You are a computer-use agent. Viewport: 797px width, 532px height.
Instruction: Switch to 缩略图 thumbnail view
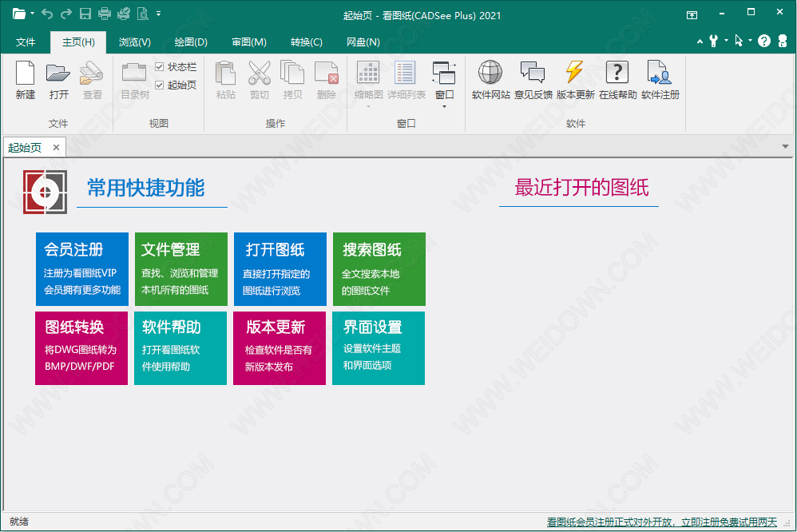368,84
